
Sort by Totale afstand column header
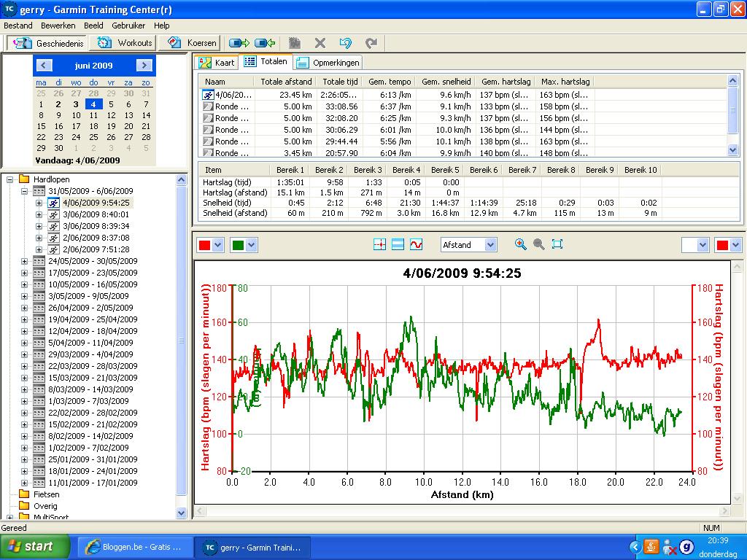pos(285,82)
